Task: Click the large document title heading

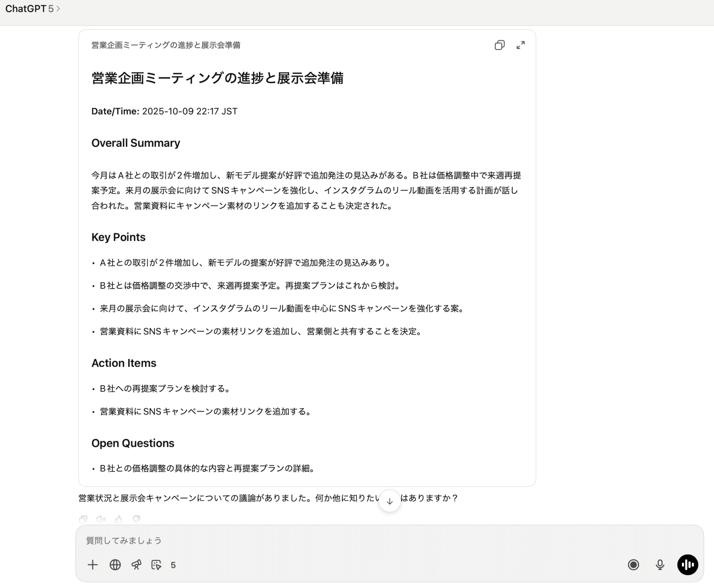Action: pos(217,78)
